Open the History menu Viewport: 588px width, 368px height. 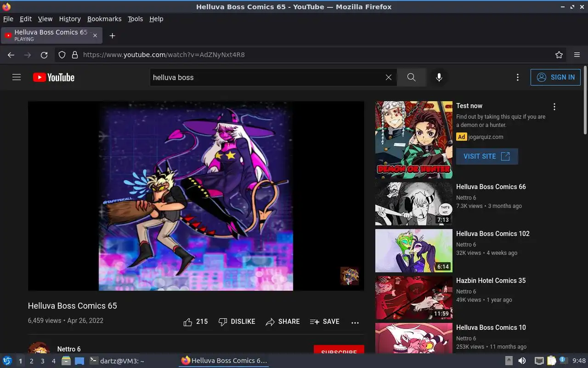[x=70, y=19]
